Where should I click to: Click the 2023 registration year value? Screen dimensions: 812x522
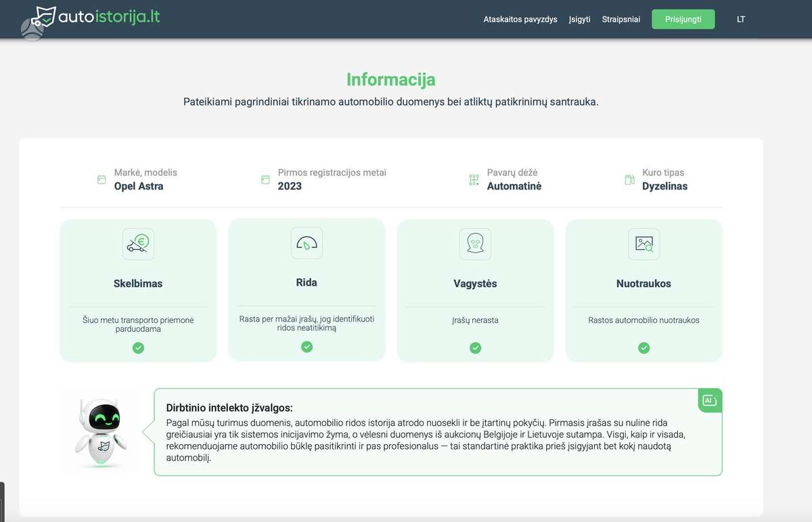pos(290,186)
